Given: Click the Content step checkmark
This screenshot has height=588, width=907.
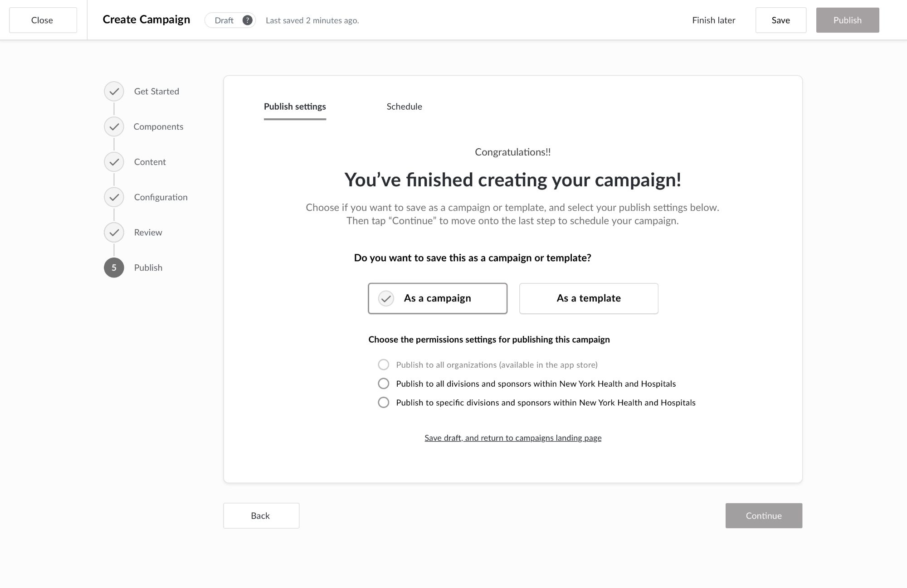Looking at the screenshot, I should pos(114,162).
